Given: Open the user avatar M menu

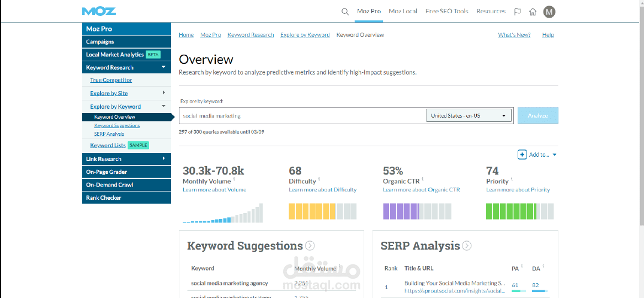Looking at the screenshot, I should tap(549, 12).
